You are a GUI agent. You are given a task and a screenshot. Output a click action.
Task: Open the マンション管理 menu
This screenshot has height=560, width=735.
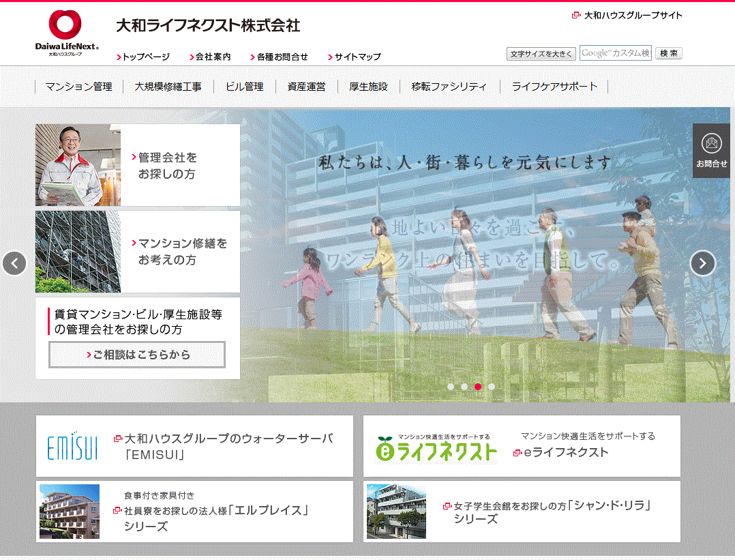pyautogui.click(x=79, y=87)
